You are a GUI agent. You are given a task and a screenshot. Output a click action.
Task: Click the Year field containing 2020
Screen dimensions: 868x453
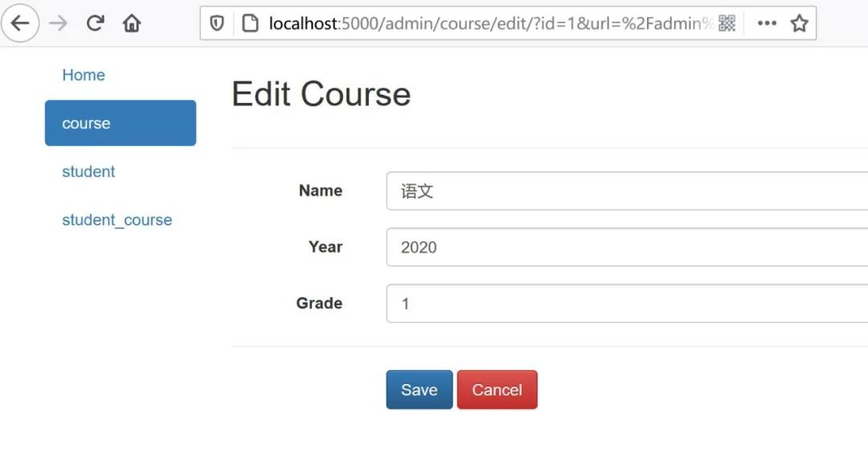627,247
